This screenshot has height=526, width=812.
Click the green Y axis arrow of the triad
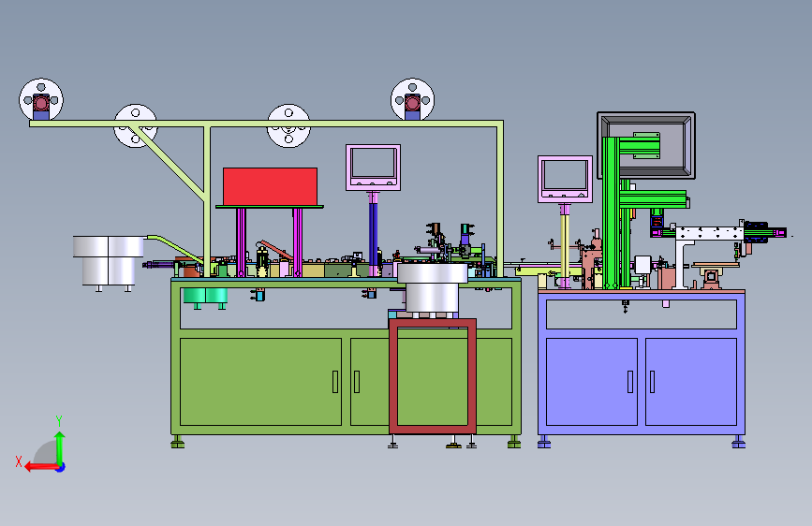click(60, 447)
